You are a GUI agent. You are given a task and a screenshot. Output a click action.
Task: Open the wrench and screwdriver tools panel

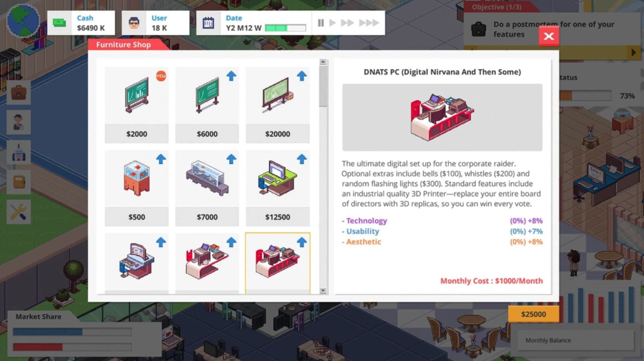point(19,211)
